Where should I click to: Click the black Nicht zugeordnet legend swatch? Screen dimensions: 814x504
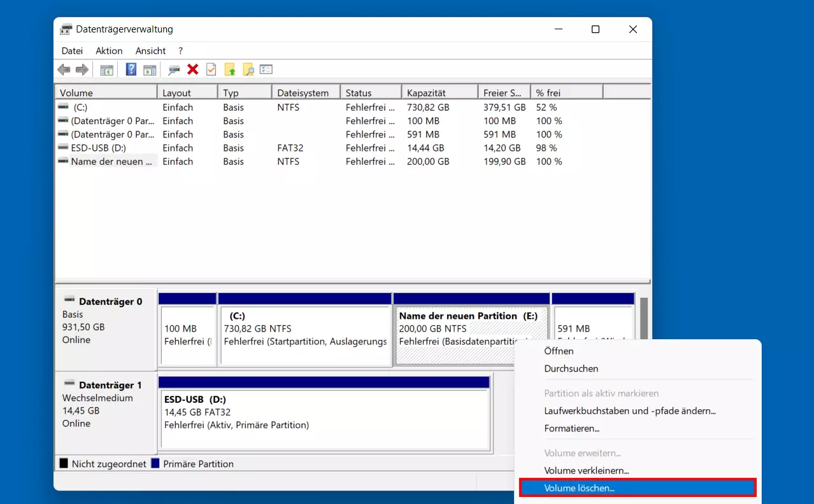pyautogui.click(x=64, y=463)
